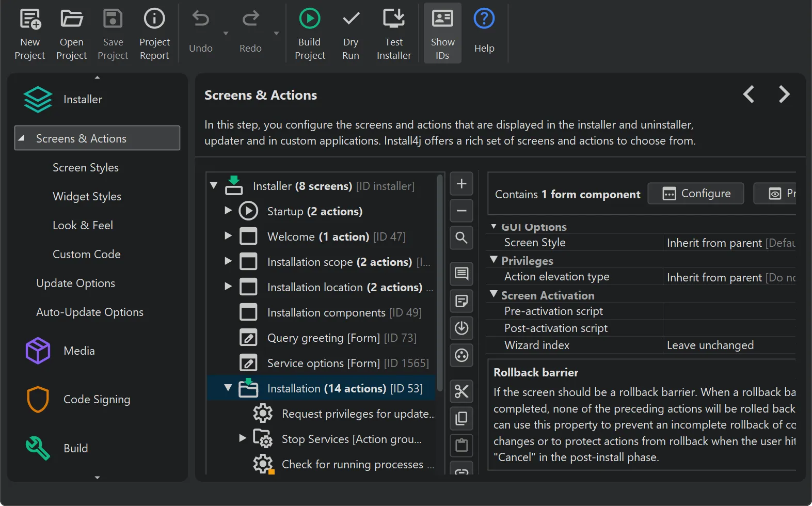
Task: Open the Screen Style value dropdown
Action: [730, 243]
